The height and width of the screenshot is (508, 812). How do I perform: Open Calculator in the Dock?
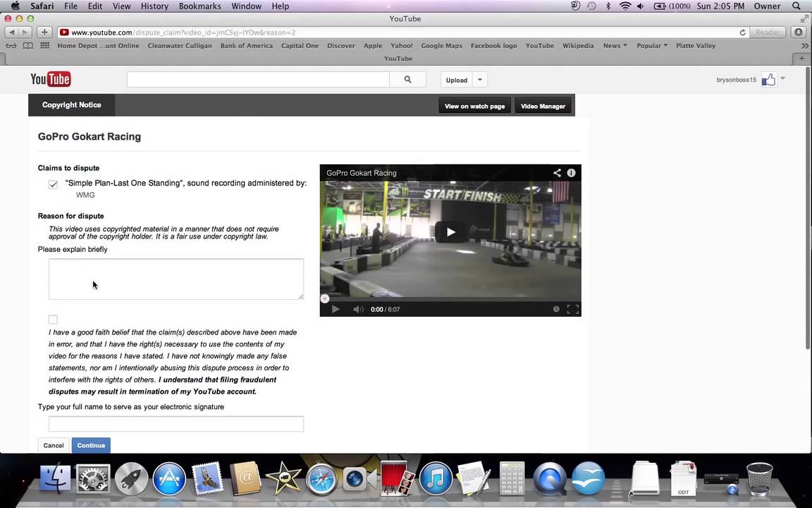(x=512, y=478)
